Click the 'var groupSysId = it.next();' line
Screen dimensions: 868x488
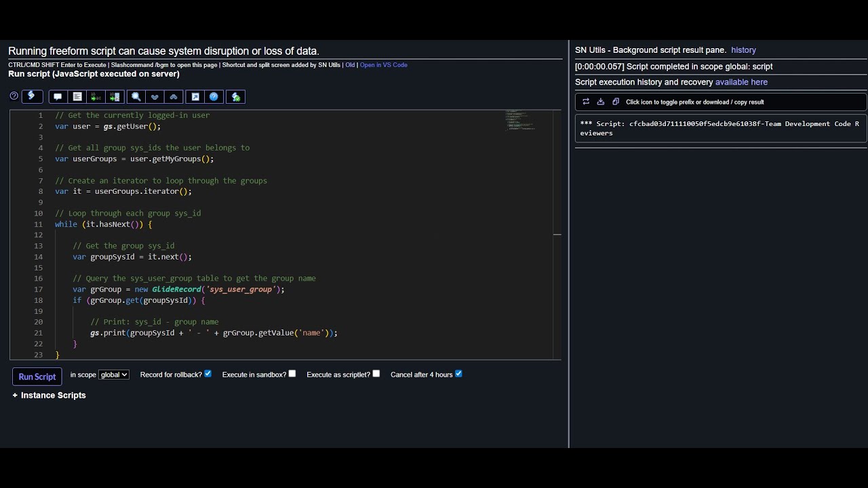pos(132,257)
